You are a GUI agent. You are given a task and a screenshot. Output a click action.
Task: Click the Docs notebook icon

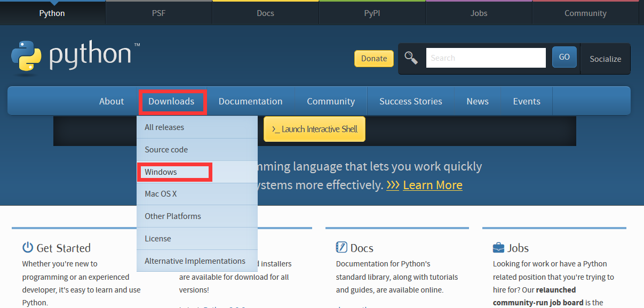[x=341, y=247]
